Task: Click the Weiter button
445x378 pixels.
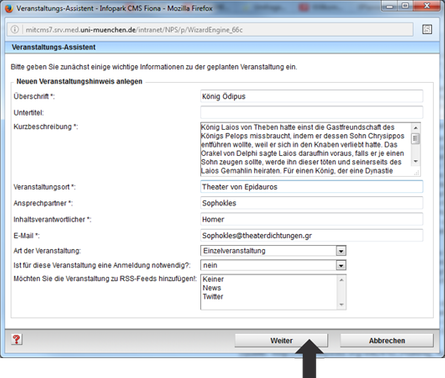Action: pyautogui.click(x=281, y=341)
